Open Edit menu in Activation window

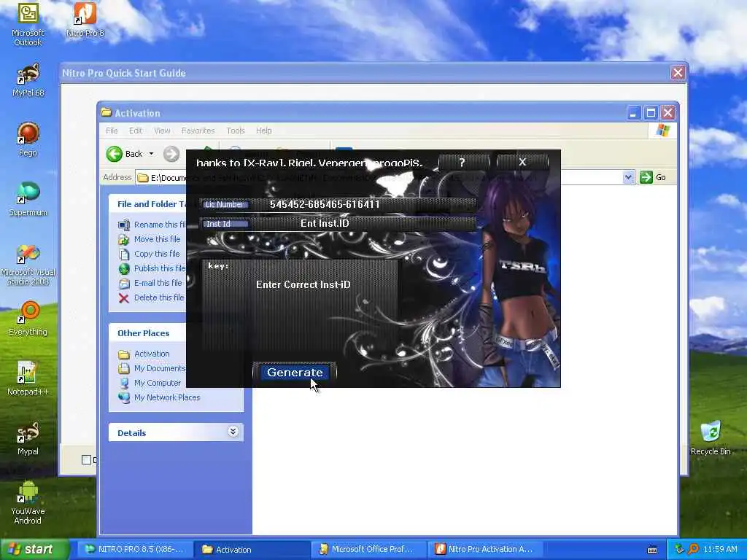pyautogui.click(x=135, y=131)
